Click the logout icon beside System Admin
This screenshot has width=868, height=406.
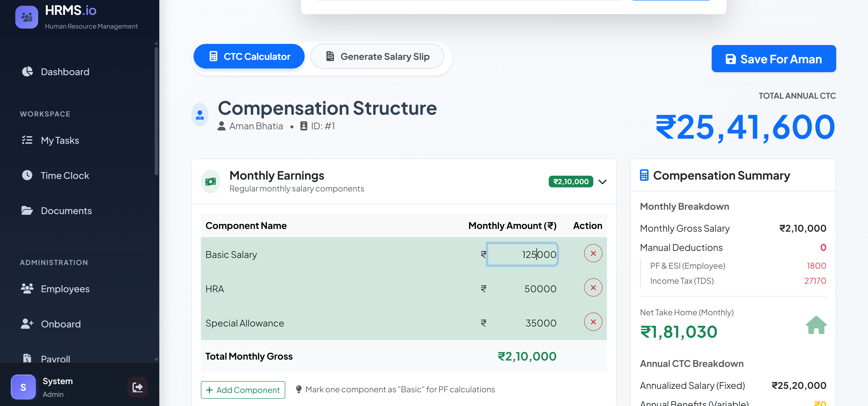click(x=138, y=387)
